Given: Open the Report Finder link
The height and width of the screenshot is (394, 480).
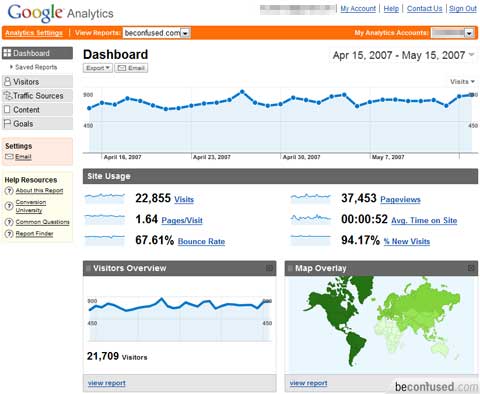Looking at the screenshot, I should coord(34,234).
